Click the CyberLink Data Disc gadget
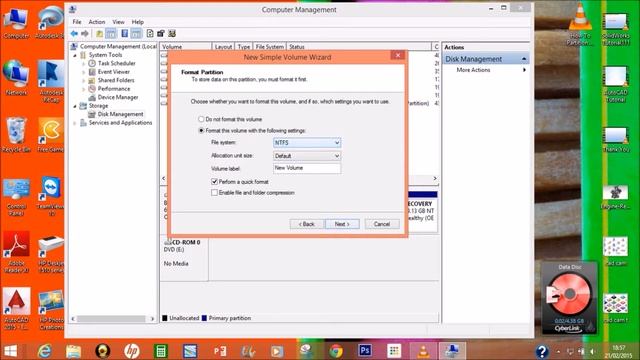Viewport: 640px width, 360px height. click(x=569, y=299)
